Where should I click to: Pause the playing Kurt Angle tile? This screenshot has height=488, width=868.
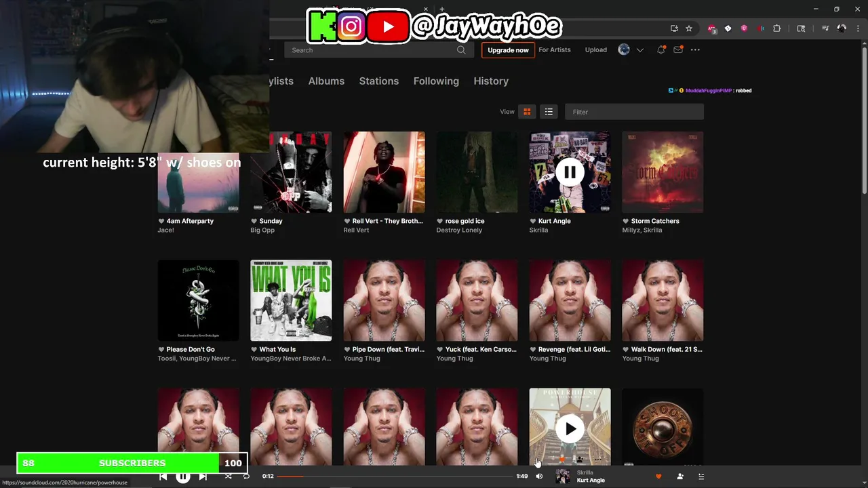point(570,173)
